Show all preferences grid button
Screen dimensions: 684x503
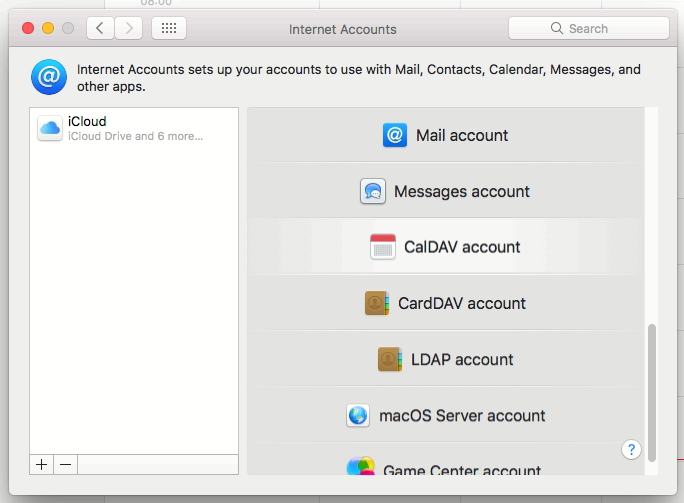[x=169, y=28]
